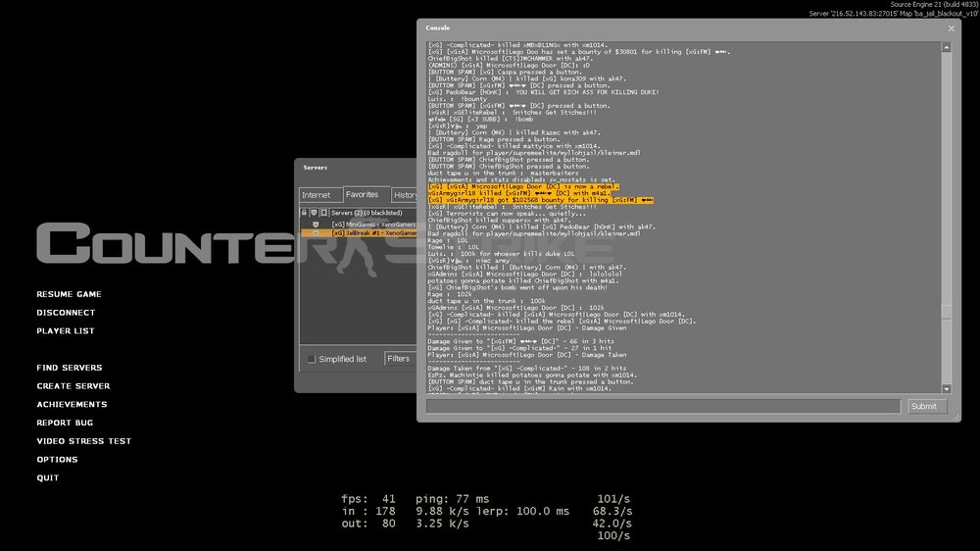Click highlighted line 'xGiArmygirl18 killed' with m4a1
This screenshot has width=980, height=551.
(518, 193)
